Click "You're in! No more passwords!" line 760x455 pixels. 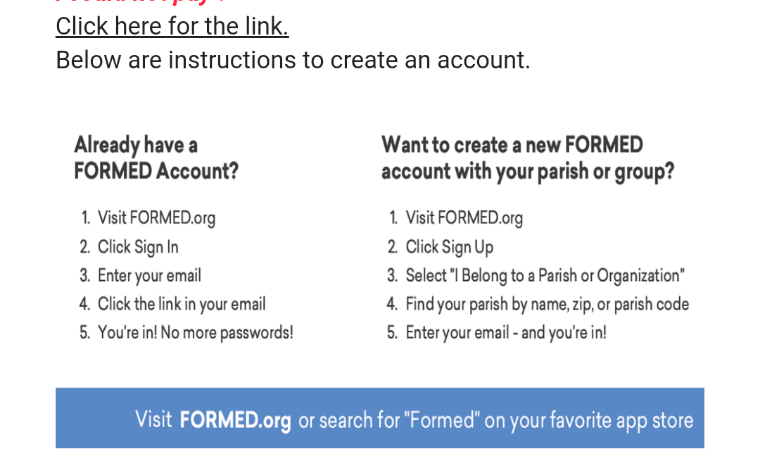pyautogui.click(x=195, y=332)
